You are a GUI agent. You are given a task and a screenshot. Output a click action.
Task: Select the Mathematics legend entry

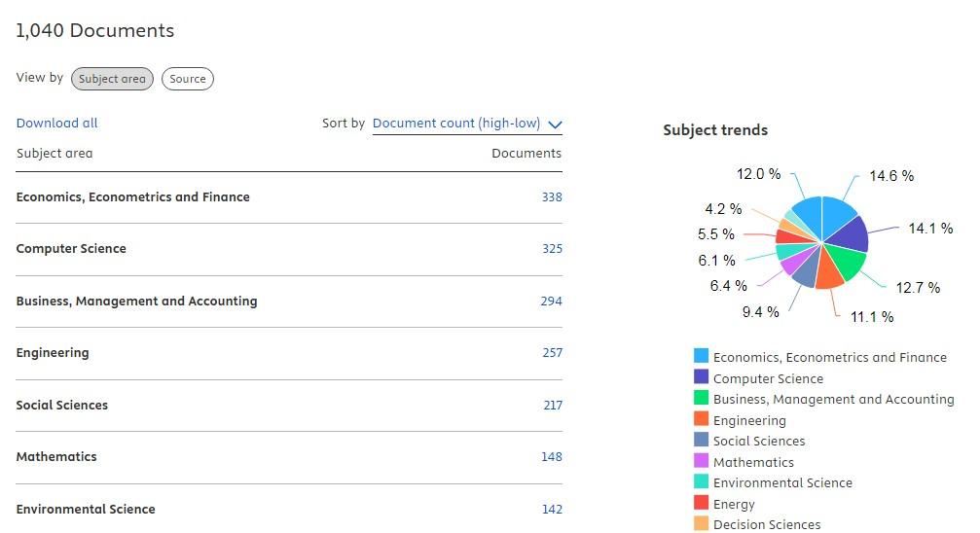click(744, 462)
